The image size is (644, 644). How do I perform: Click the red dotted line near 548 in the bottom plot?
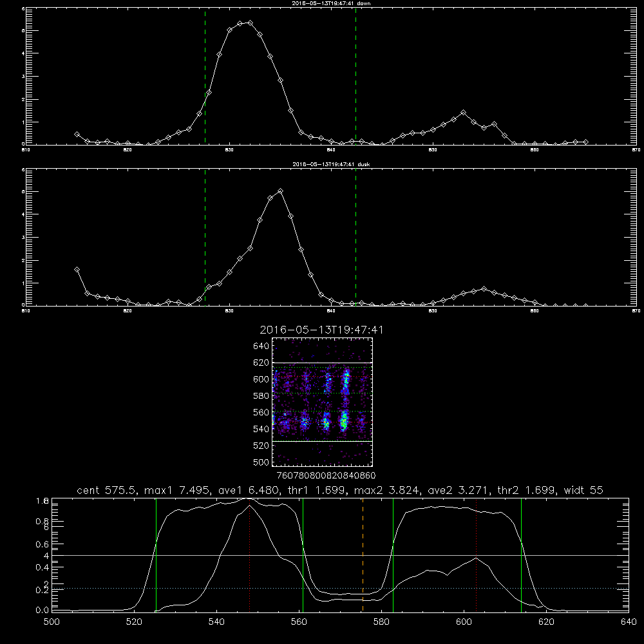click(249, 554)
